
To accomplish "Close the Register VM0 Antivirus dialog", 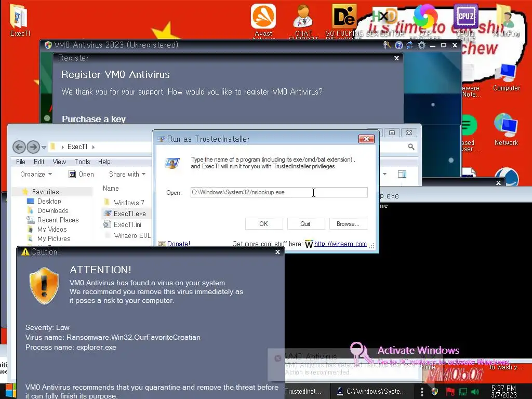I will [x=396, y=58].
